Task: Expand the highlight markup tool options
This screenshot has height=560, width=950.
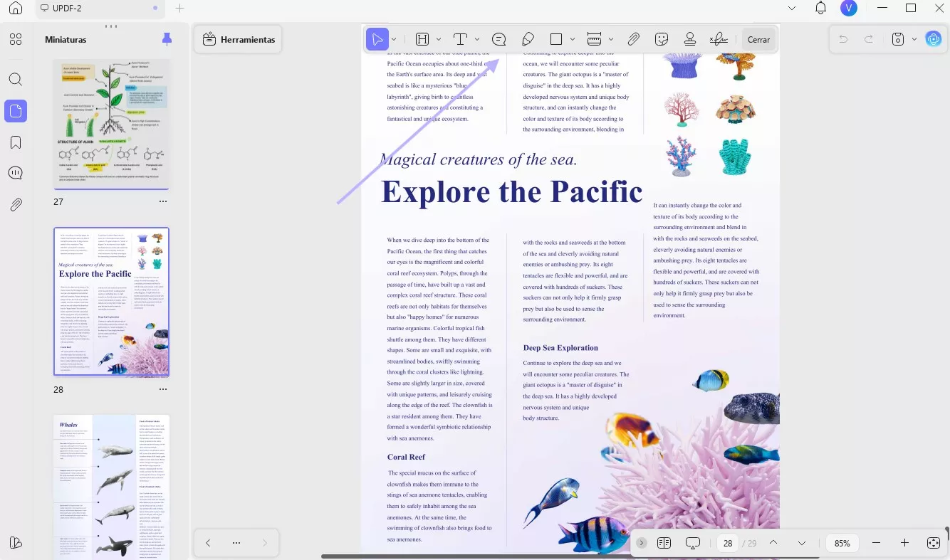Action: tap(439, 39)
